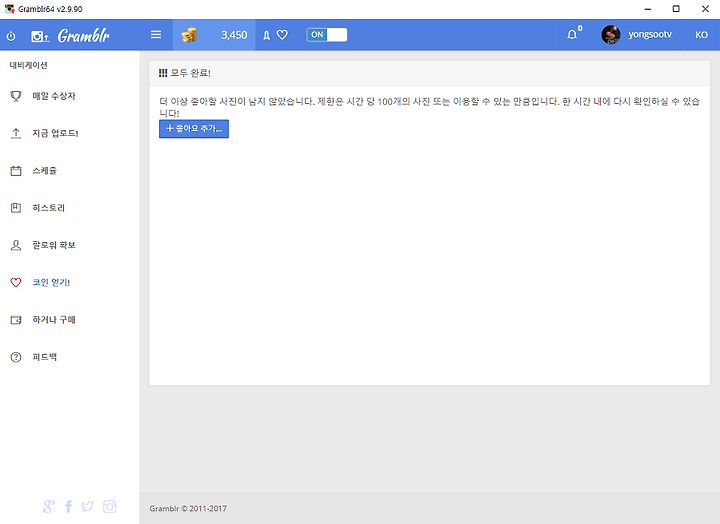Open 코인 얻기! in the navigation
The image size is (720, 524).
[51, 282]
